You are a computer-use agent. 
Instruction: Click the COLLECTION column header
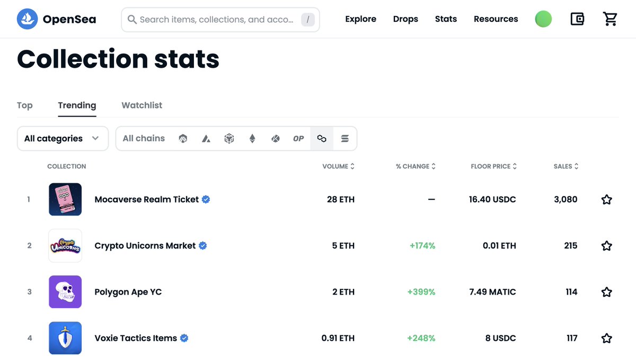pyautogui.click(x=67, y=166)
